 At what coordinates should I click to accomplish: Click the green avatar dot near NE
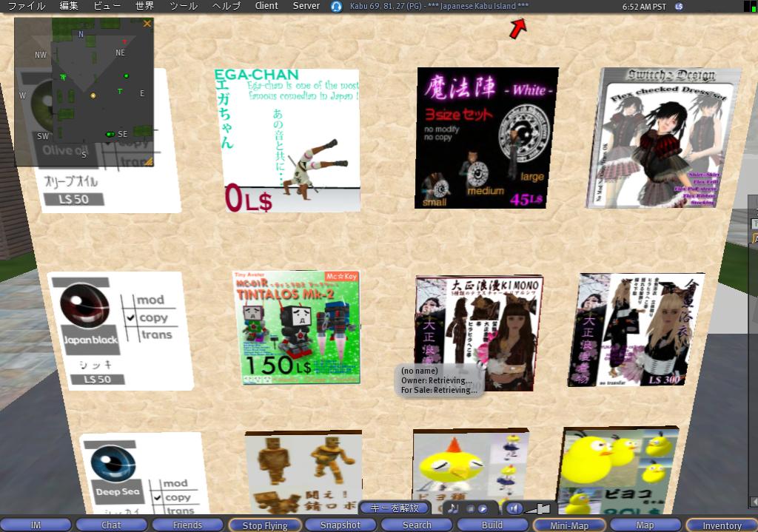coord(126,76)
